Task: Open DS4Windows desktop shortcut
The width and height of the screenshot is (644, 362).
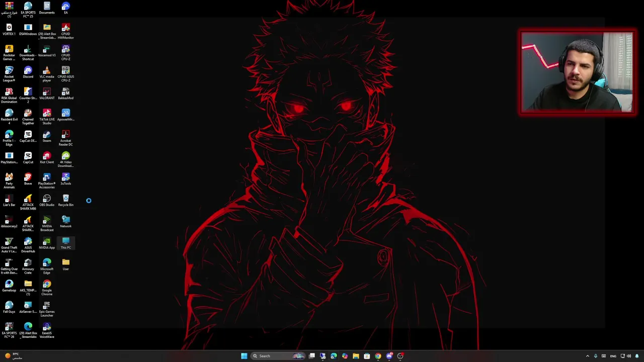Action: pyautogui.click(x=28, y=29)
